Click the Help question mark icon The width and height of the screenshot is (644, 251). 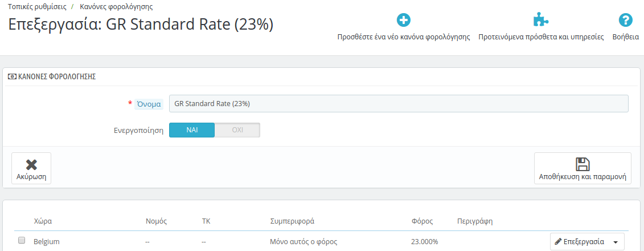[625, 20]
